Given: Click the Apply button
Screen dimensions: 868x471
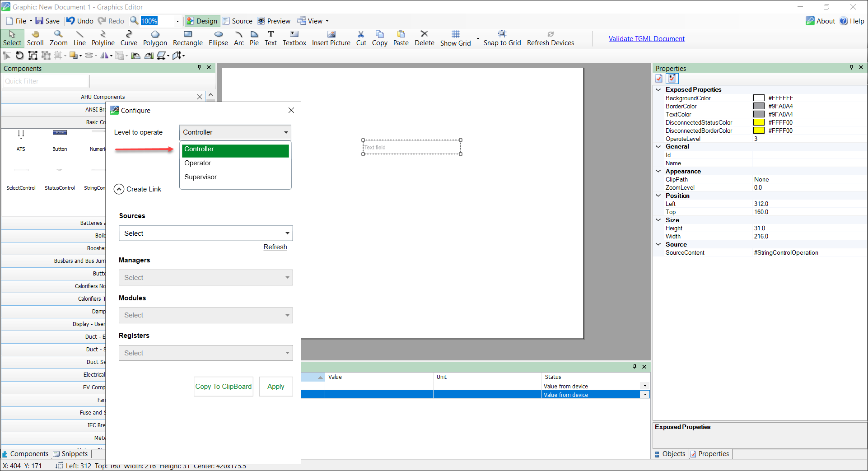Looking at the screenshot, I should [x=275, y=387].
